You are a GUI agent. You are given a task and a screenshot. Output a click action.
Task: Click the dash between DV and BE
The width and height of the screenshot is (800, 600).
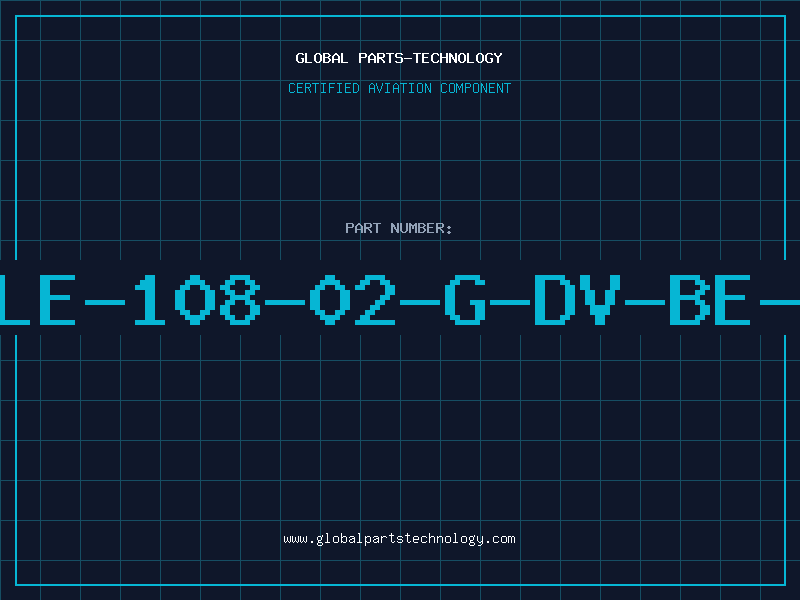[x=645, y=302]
